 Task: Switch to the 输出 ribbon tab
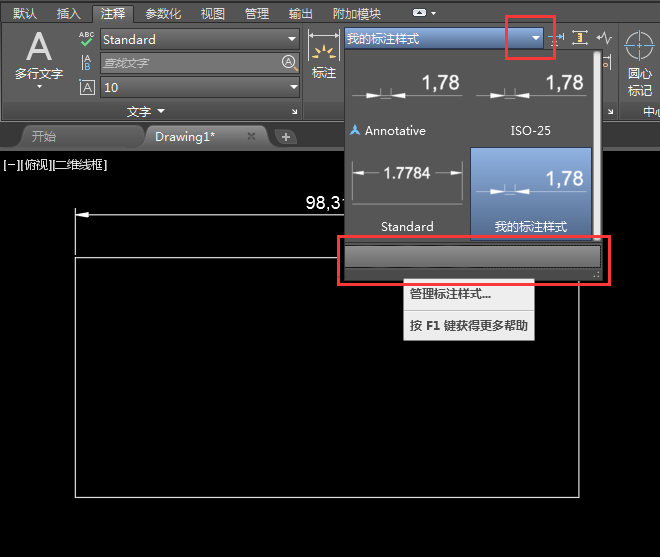(301, 13)
